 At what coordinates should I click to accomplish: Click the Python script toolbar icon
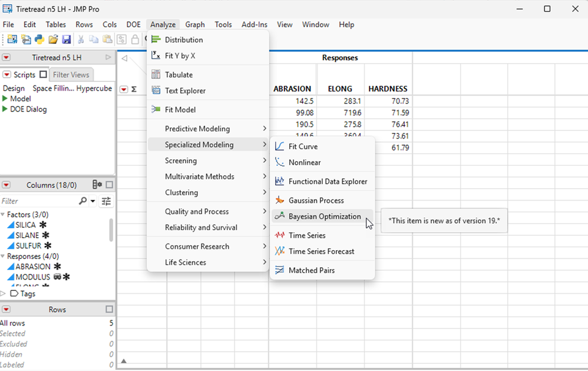click(x=39, y=40)
